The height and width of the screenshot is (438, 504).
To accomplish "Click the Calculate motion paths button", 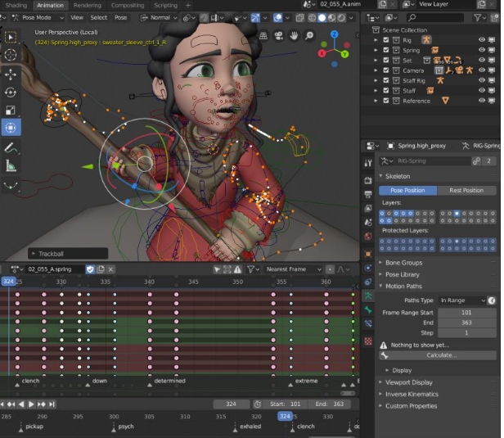I will point(438,355).
